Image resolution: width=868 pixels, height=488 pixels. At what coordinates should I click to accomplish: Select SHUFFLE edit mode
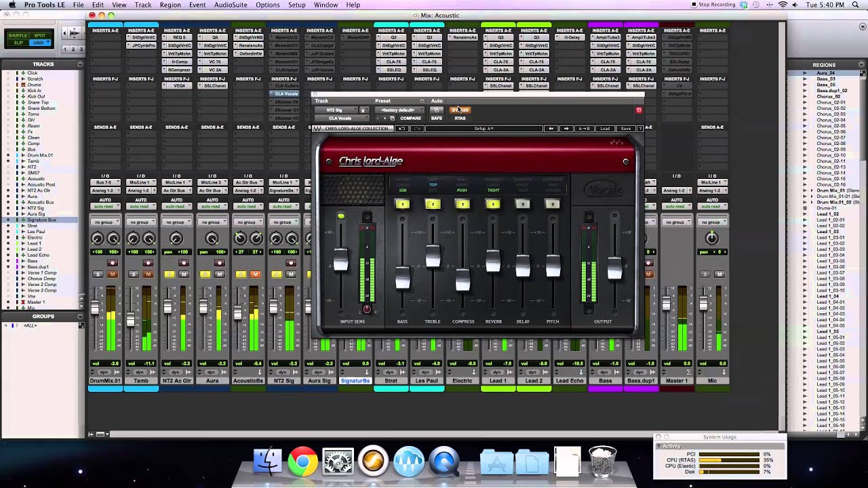[18, 35]
